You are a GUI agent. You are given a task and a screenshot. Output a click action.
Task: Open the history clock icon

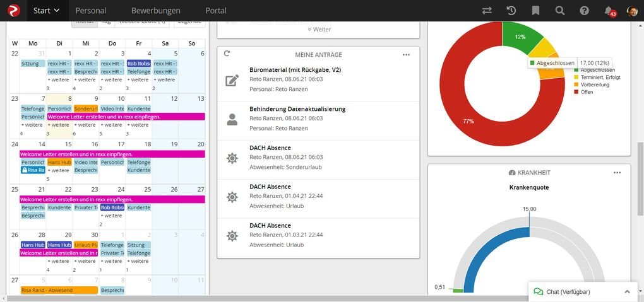click(x=511, y=11)
